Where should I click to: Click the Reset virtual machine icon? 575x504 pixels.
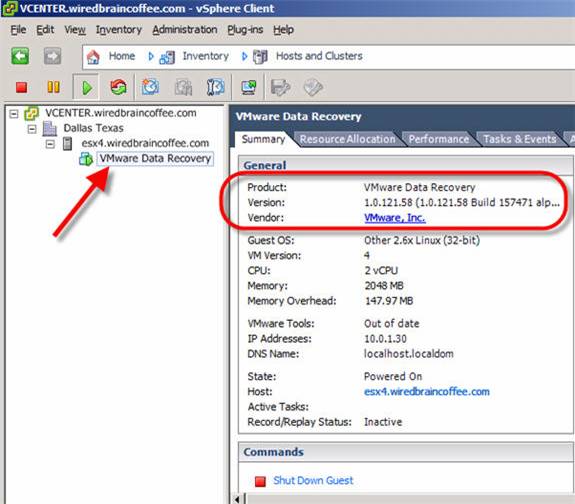pyautogui.click(x=118, y=87)
